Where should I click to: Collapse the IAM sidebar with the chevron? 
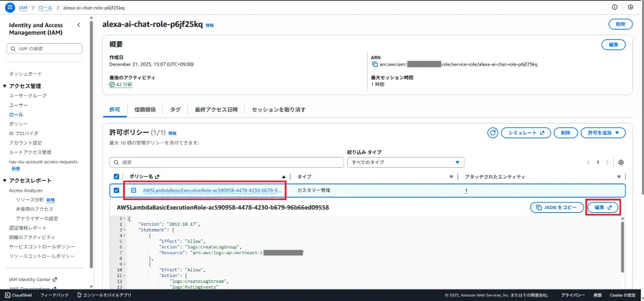click(79, 25)
